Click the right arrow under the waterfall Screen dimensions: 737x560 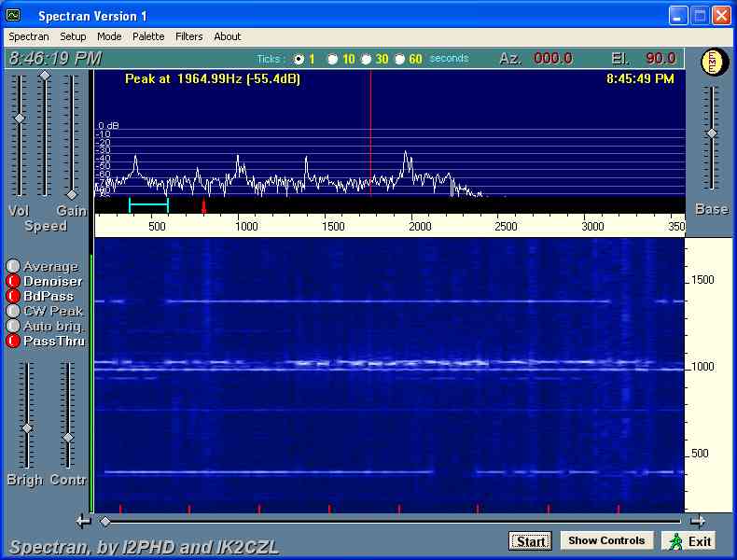point(697,521)
